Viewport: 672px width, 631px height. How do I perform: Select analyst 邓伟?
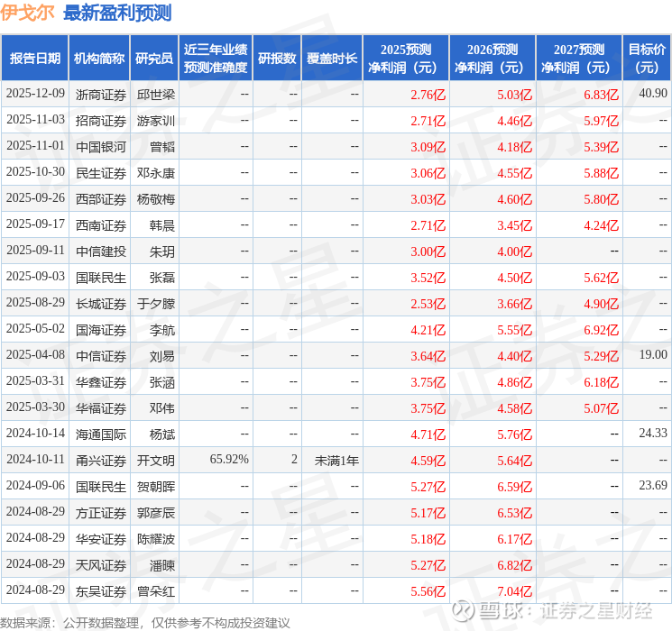point(162,407)
